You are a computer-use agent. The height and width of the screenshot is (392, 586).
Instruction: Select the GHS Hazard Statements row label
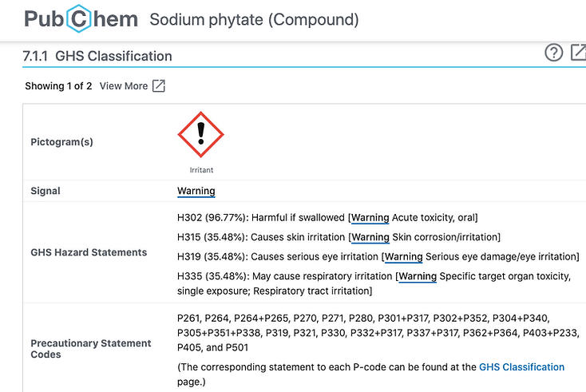click(89, 252)
